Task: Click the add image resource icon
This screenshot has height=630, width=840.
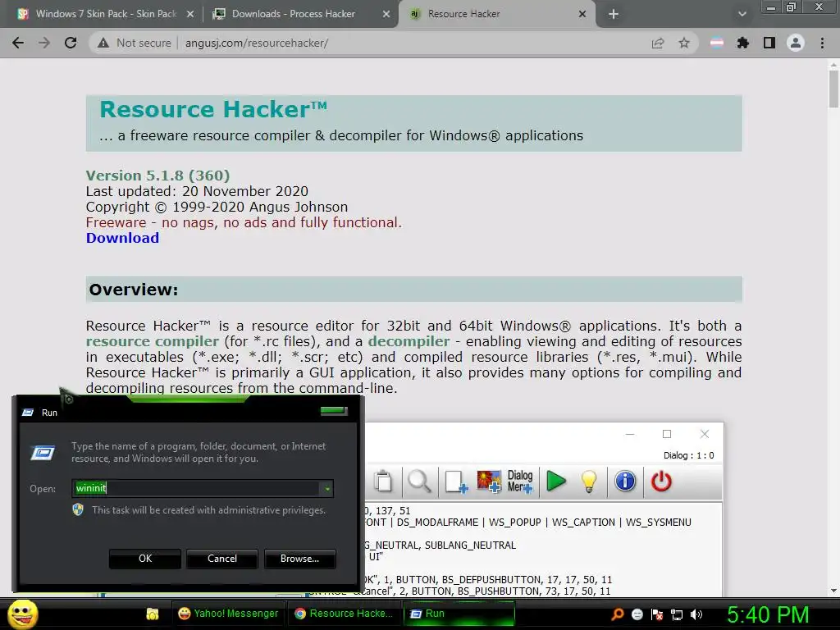Action: click(x=489, y=481)
